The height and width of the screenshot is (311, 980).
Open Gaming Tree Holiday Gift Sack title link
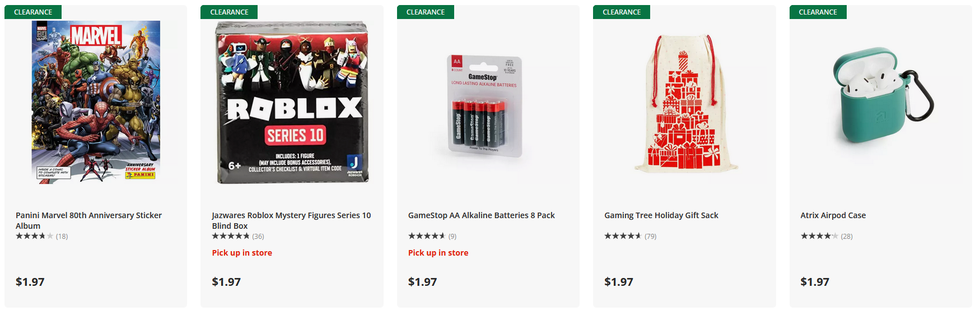(x=661, y=215)
